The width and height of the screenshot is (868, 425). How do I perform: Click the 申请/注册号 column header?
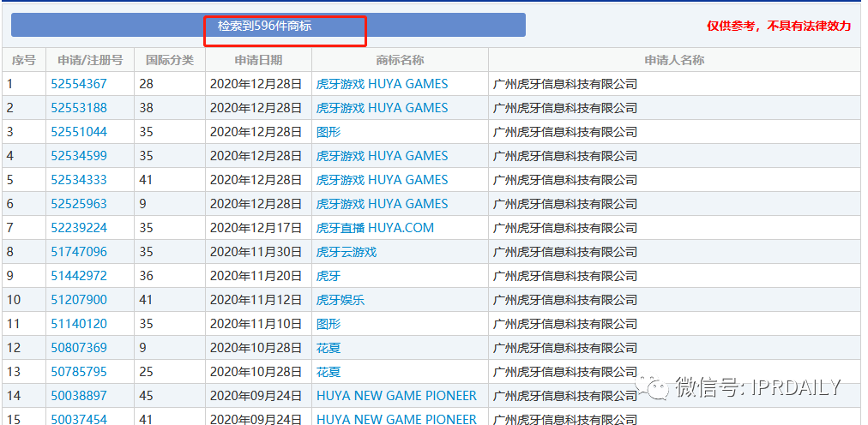[90, 60]
